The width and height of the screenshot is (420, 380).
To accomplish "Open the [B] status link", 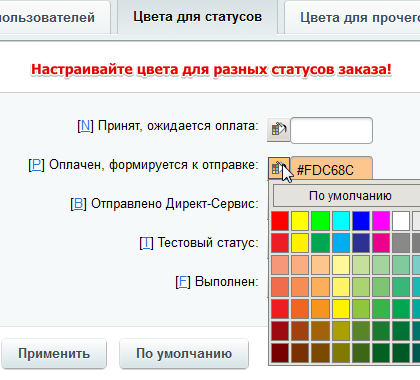I will click(x=78, y=203).
